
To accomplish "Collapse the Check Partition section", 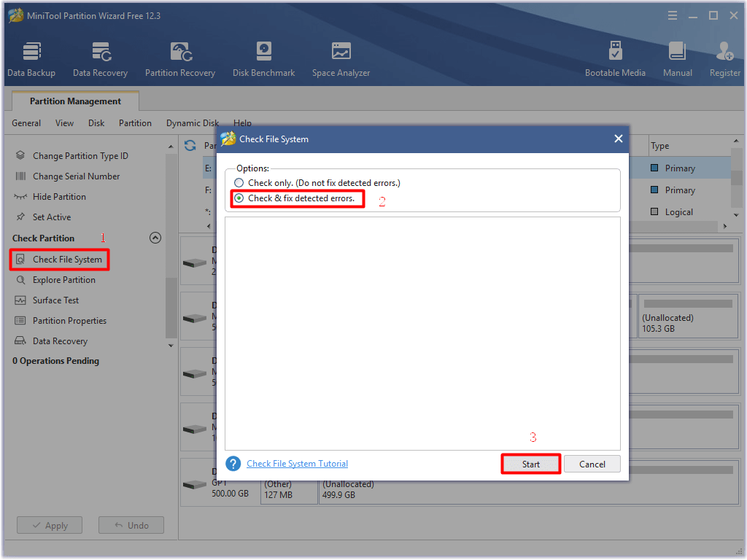I will (x=155, y=238).
